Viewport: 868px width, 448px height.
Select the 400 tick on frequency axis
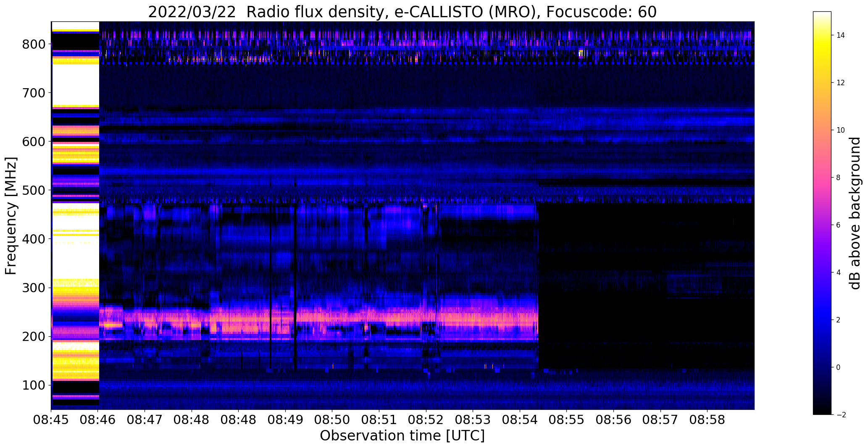33,239
